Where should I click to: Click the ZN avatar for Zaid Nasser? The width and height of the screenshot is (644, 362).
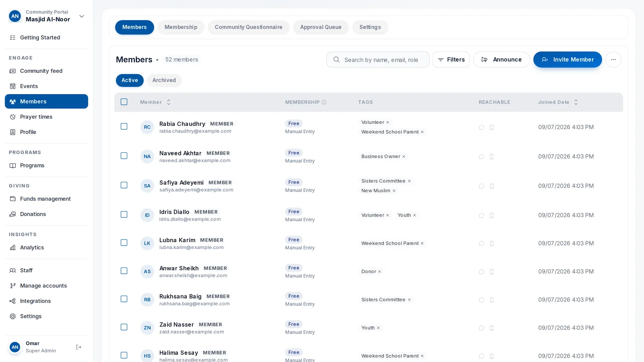click(x=147, y=328)
